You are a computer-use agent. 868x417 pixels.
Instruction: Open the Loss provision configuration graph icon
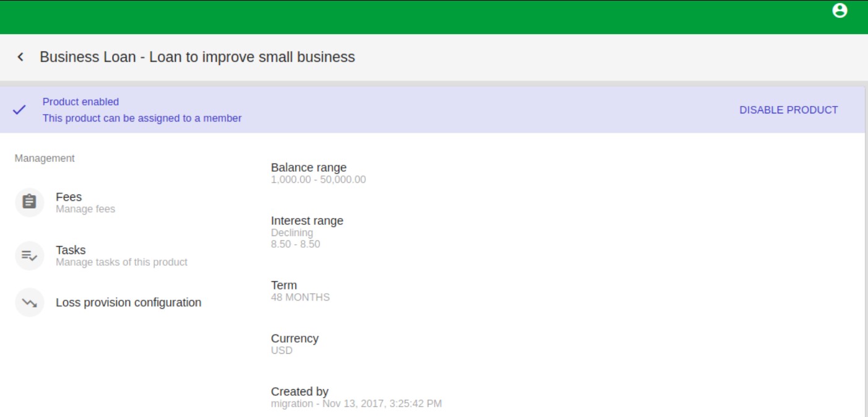(29, 302)
